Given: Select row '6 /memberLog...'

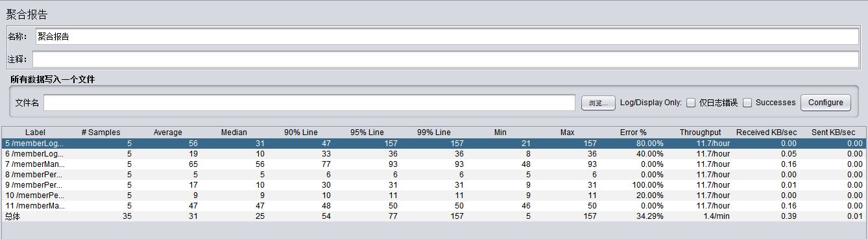Looking at the screenshot, I should tap(434, 154).
